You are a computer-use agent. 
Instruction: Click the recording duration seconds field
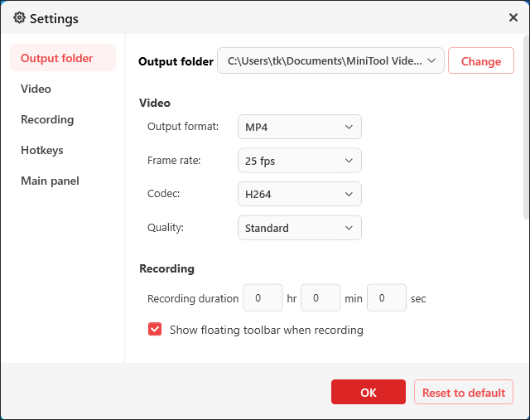[x=387, y=297]
